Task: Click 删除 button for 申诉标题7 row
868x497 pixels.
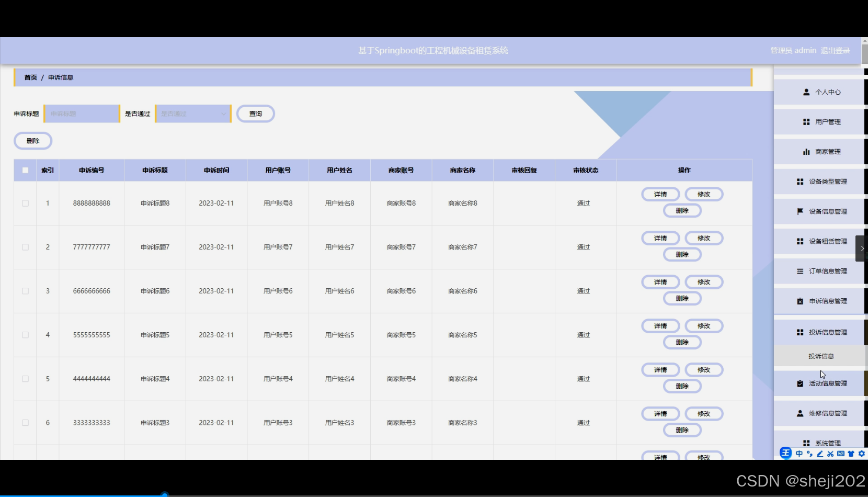Action: [x=682, y=254]
